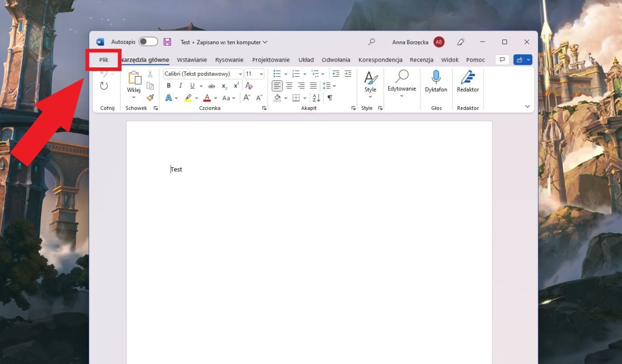The width and height of the screenshot is (622, 364).
Task: Click the Bold formatting icon
Action: (168, 86)
